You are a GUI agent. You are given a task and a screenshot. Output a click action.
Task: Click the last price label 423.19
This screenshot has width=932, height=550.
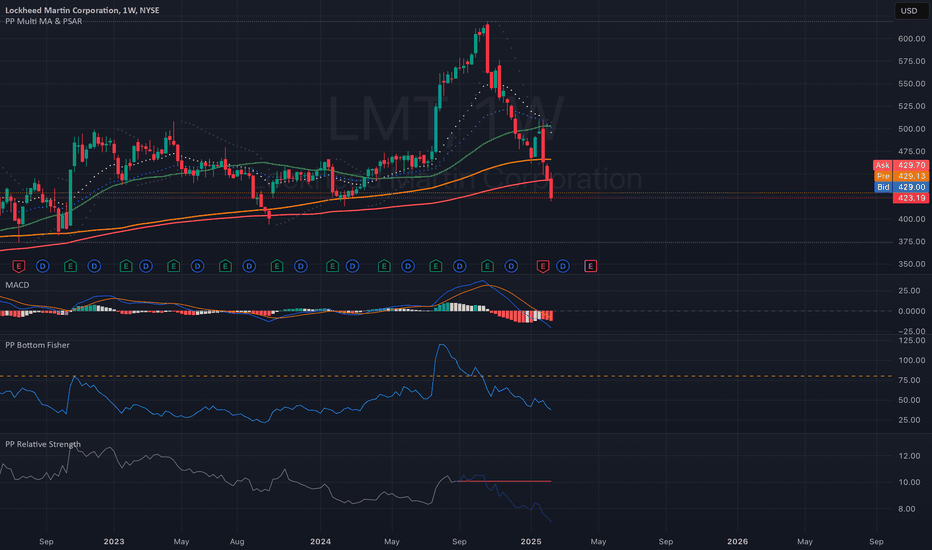click(912, 198)
